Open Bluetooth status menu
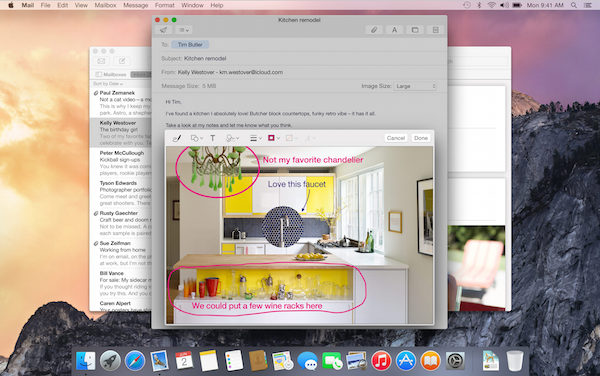Viewport: 600px width, 376px height. pyautogui.click(x=479, y=5)
